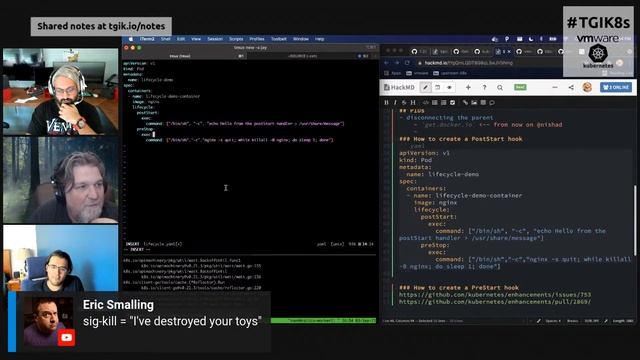Open the Apps bookmark
The height and width of the screenshot is (360, 640).
point(393,73)
